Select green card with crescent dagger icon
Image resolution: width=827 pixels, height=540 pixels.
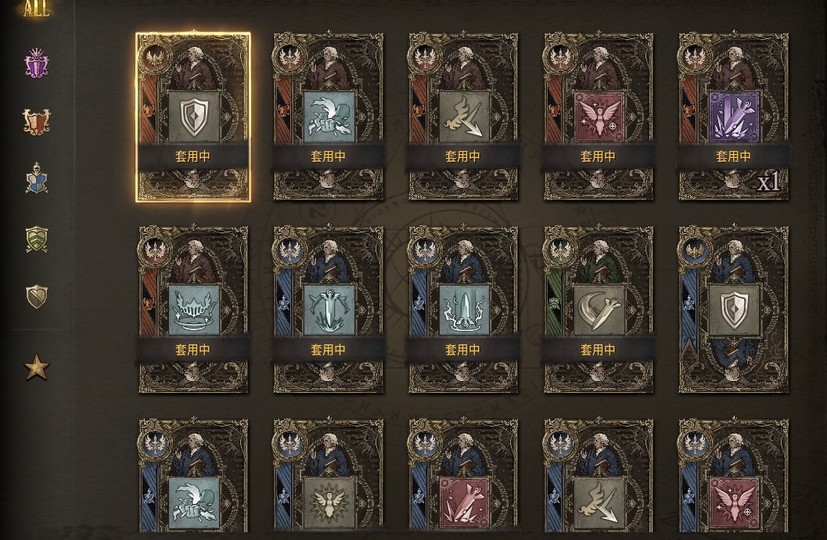pos(598,310)
